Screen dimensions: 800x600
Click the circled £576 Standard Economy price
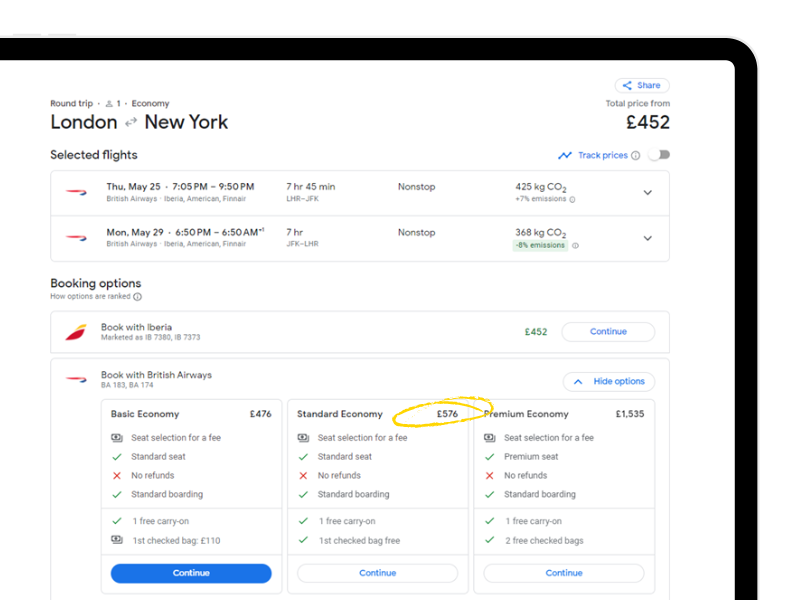[x=448, y=413]
